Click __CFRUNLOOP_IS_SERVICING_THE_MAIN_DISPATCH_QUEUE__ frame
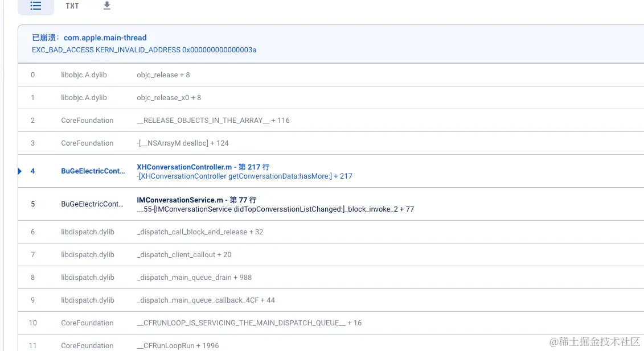 pyautogui.click(x=249, y=323)
